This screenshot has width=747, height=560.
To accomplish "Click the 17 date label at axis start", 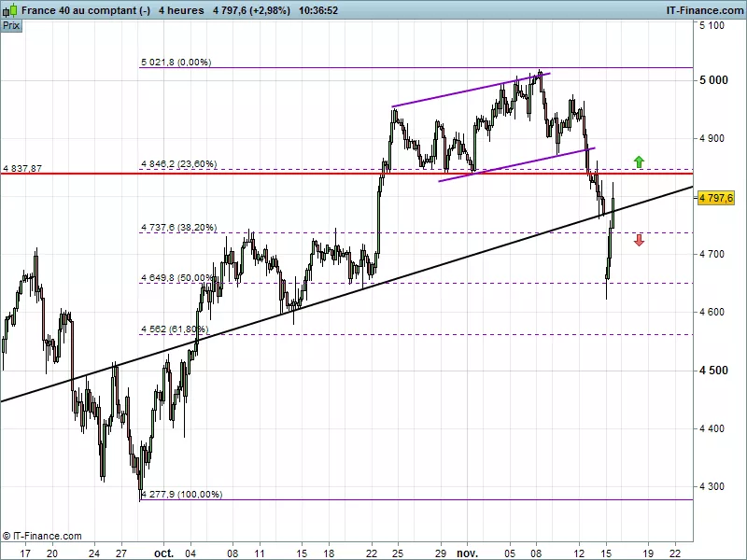I will tap(25, 553).
